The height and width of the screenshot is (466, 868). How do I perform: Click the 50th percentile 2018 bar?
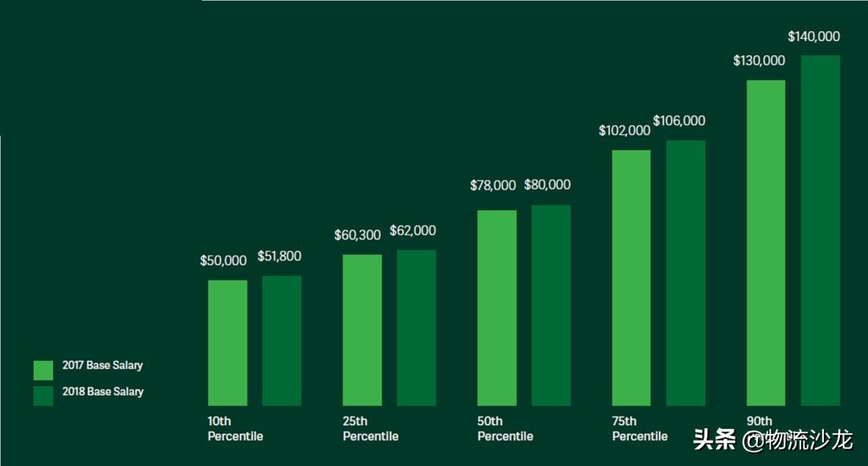pyautogui.click(x=551, y=305)
